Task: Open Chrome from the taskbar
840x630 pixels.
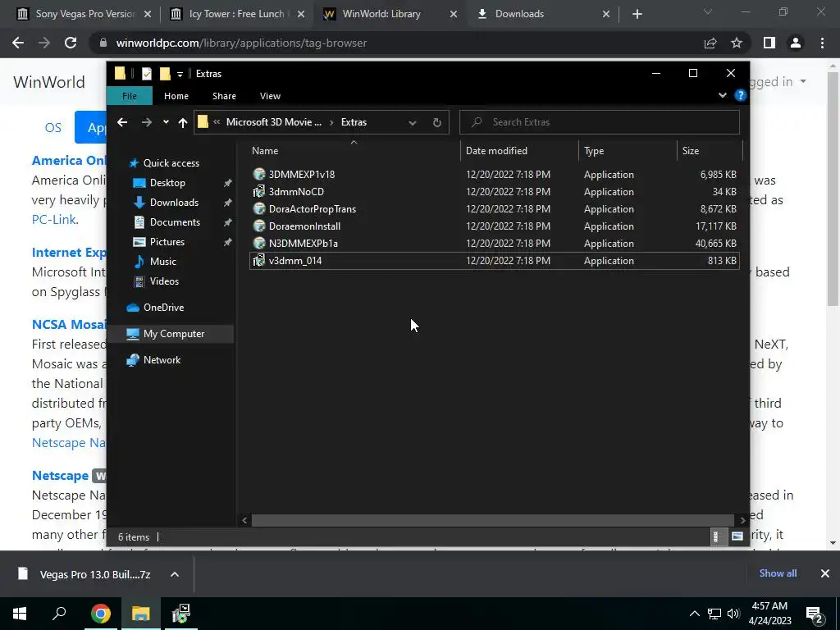Action: pyautogui.click(x=100, y=614)
